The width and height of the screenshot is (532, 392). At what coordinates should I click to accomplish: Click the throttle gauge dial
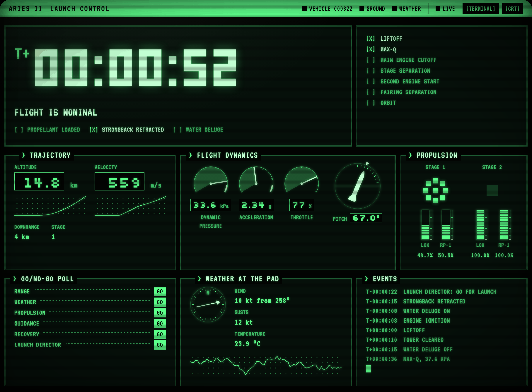coord(302,180)
